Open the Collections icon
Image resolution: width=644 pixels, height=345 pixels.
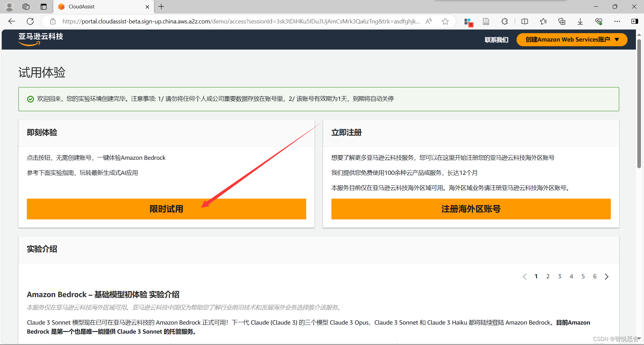click(x=562, y=21)
